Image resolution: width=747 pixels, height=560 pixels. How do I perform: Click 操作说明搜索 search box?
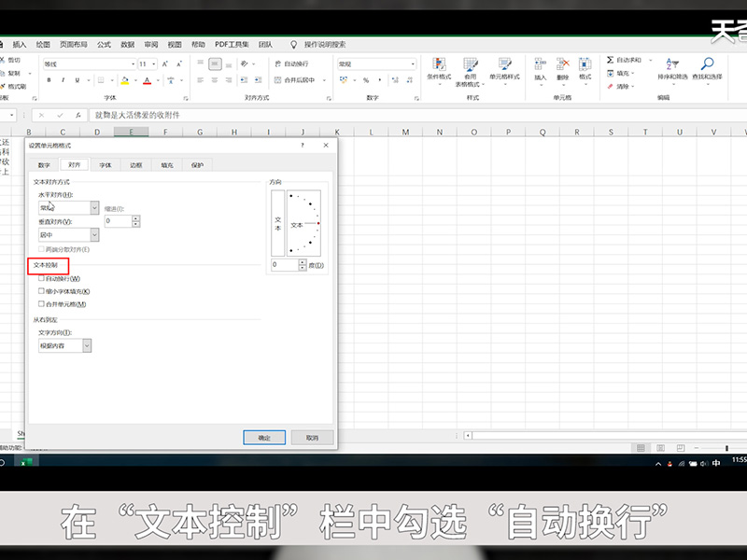(x=325, y=44)
